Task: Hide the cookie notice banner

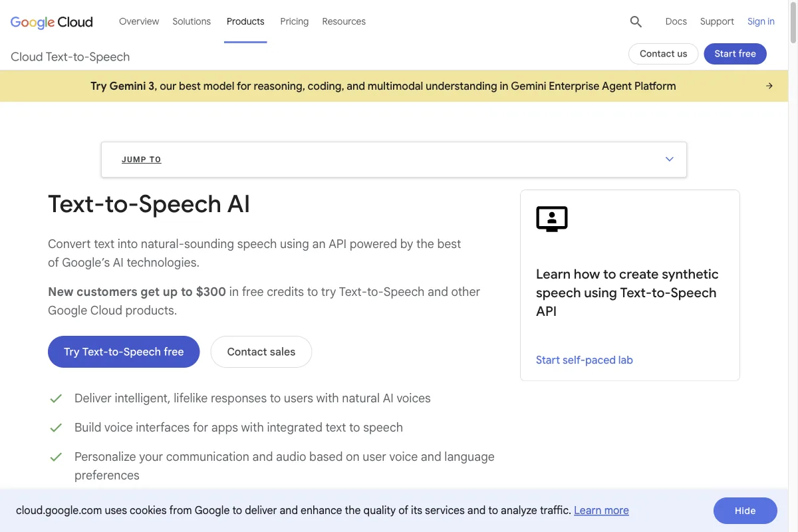Action: click(x=745, y=511)
